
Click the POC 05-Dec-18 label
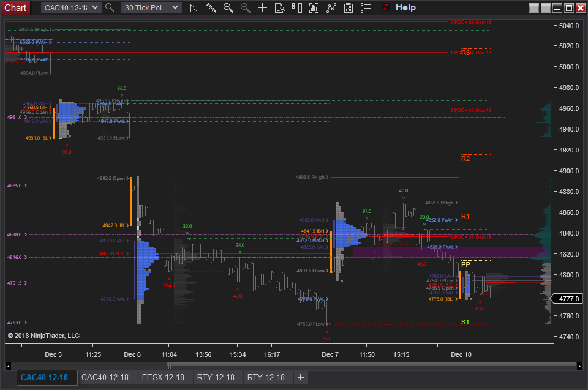tap(471, 110)
